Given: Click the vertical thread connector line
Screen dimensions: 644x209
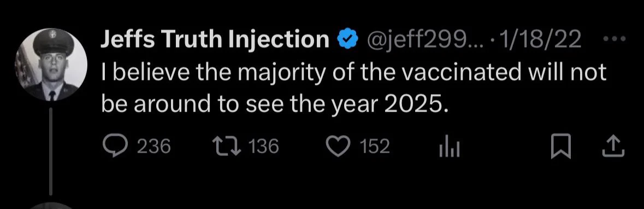Looking at the screenshot, I should point(51,150).
